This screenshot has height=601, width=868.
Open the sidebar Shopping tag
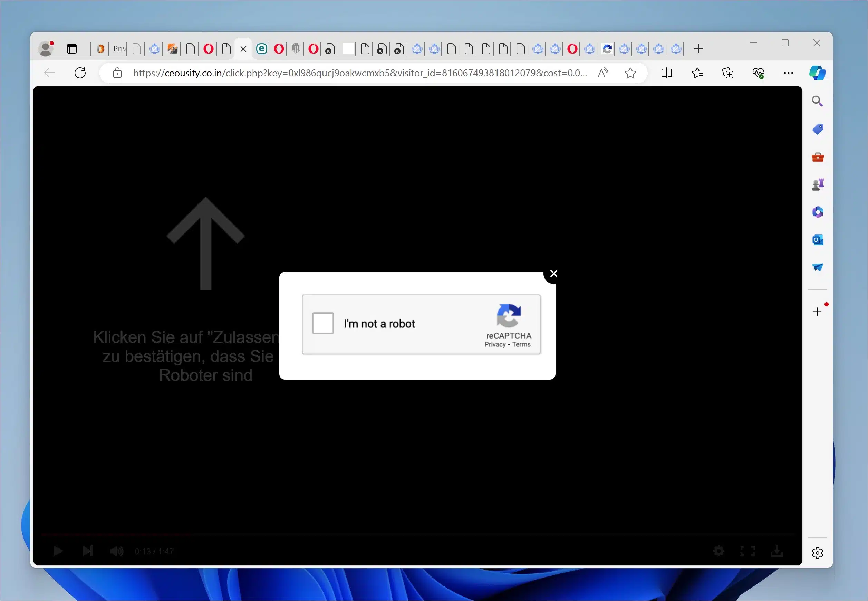(818, 129)
